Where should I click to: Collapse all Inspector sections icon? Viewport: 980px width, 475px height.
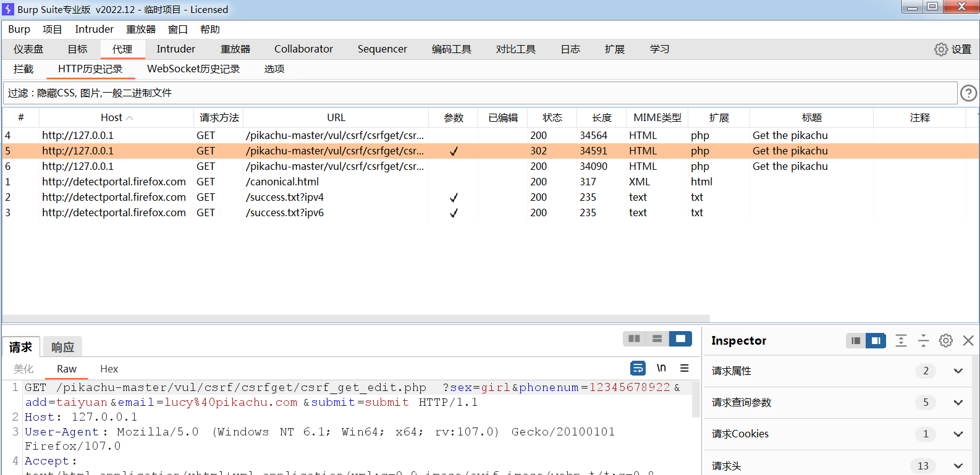tap(923, 340)
